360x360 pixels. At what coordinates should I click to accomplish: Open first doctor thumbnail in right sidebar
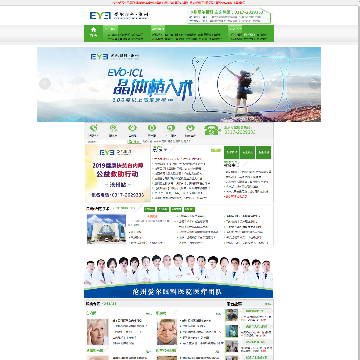tap(231, 315)
